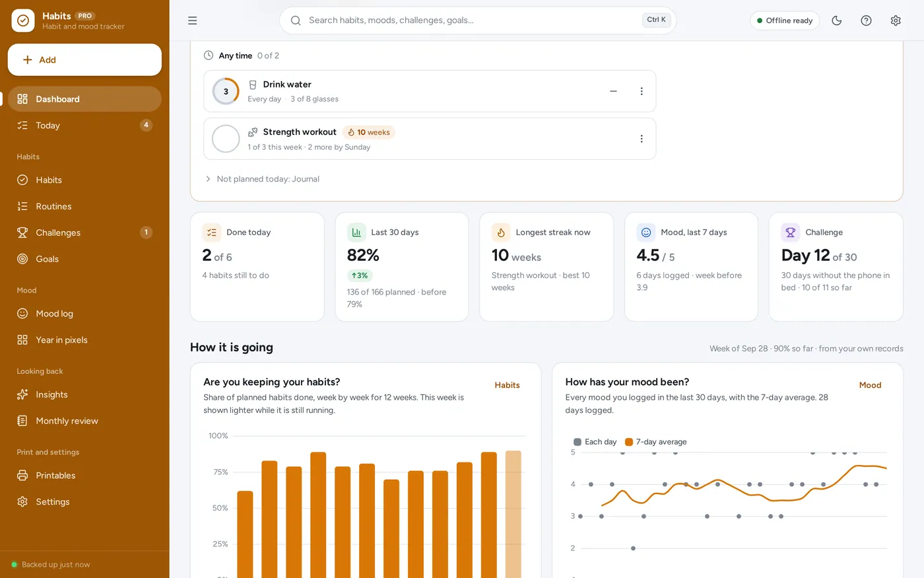The height and width of the screenshot is (578, 924).
Task: Mark Strength workout circle as done
Action: [226, 139]
